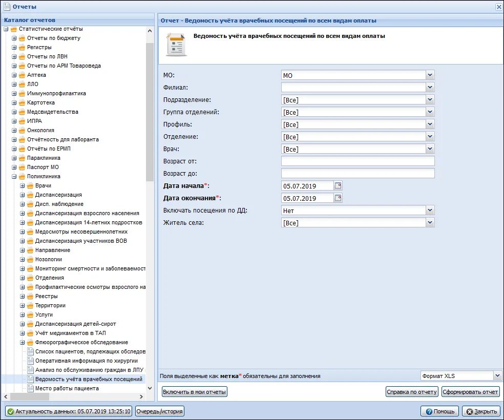Open the Профиль dropdown

click(x=430, y=124)
